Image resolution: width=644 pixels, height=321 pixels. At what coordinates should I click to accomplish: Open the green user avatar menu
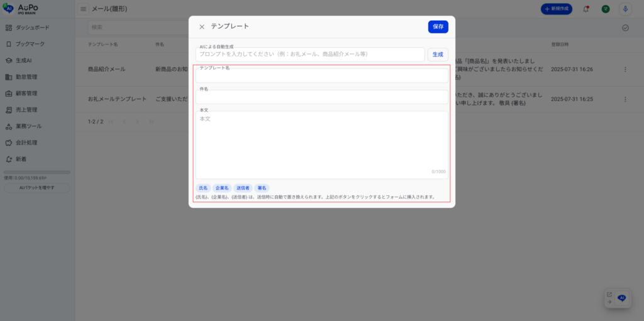point(605,9)
